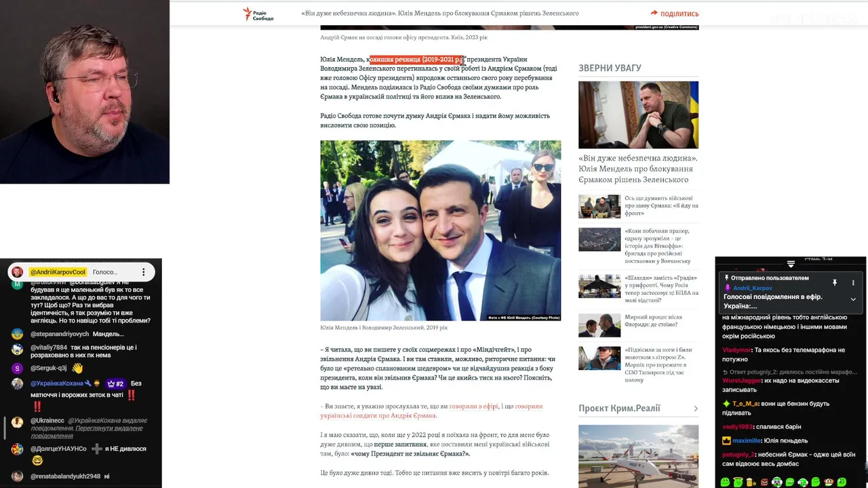Click the thumbnail beside the СІЗО Таганрога article

click(x=599, y=358)
